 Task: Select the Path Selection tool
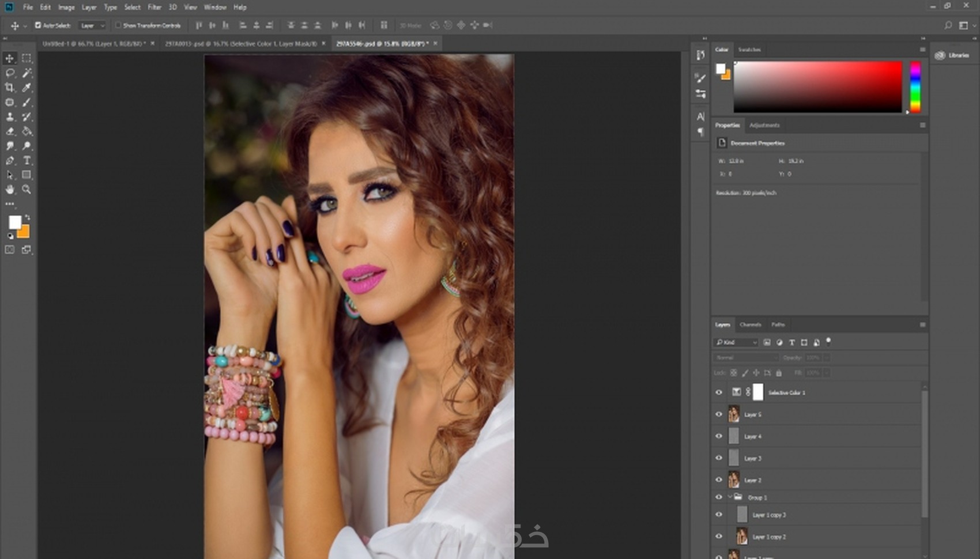click(10, 175)
